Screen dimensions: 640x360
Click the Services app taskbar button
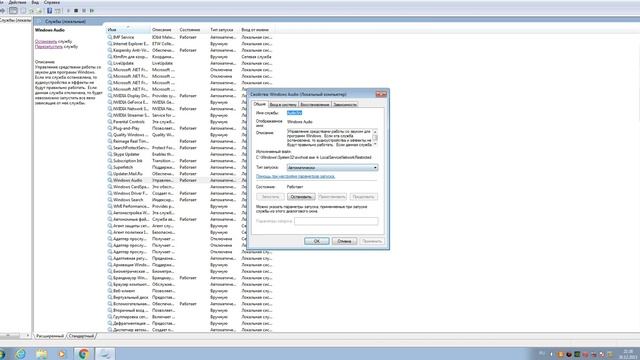[105, 353]
